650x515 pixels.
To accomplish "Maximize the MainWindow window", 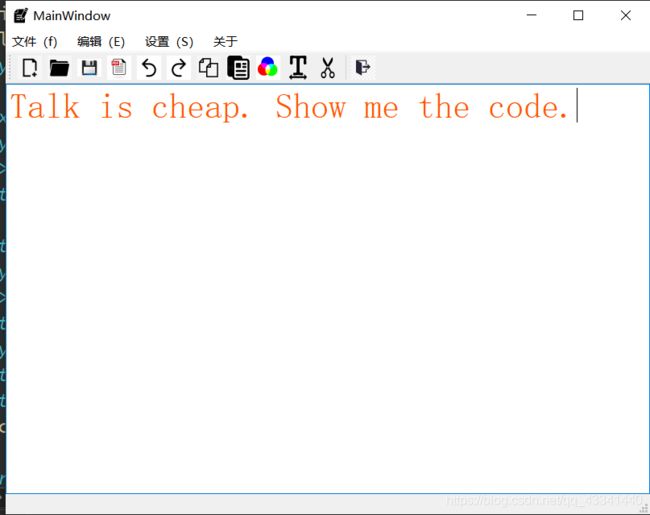I will click(x=578, y=16).
